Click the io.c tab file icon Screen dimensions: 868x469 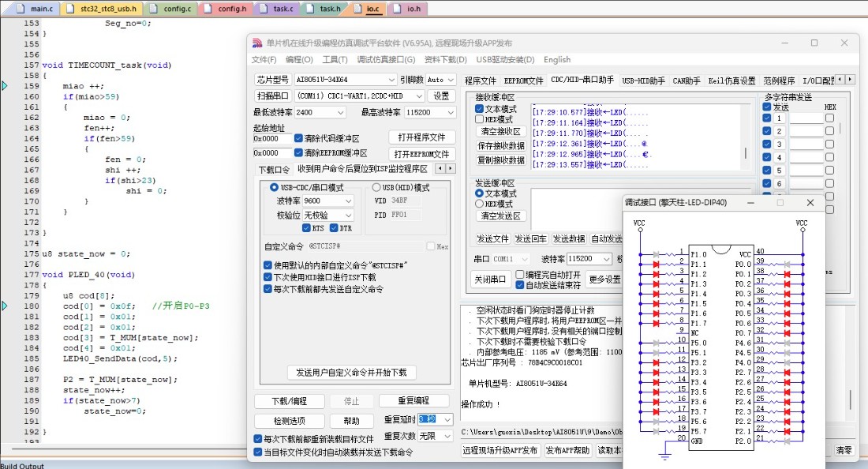[359, 9]
